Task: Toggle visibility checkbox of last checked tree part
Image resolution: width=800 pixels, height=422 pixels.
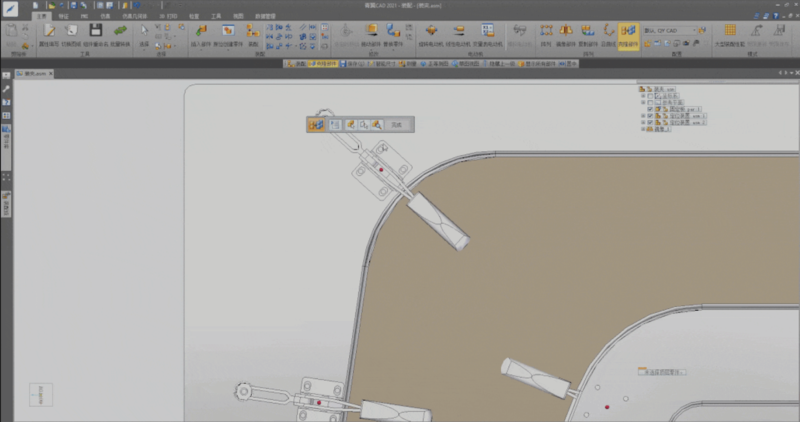Action: pos(650,122)
